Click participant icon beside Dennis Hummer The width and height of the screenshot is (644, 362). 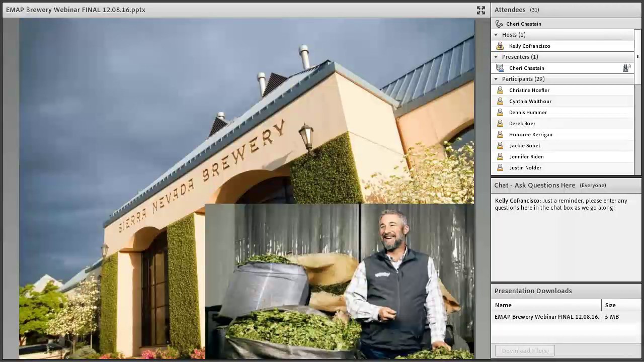pos(500,112)
